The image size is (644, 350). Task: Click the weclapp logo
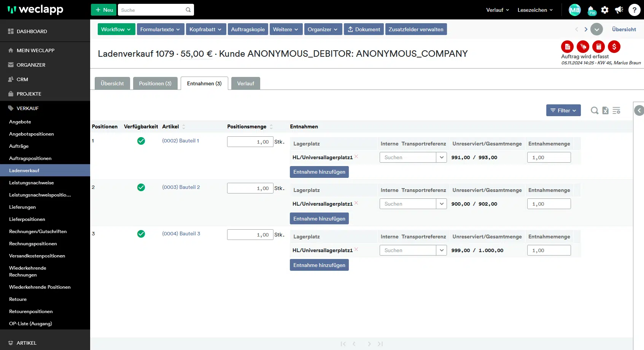pyautogui.click(x=35, y=10)
